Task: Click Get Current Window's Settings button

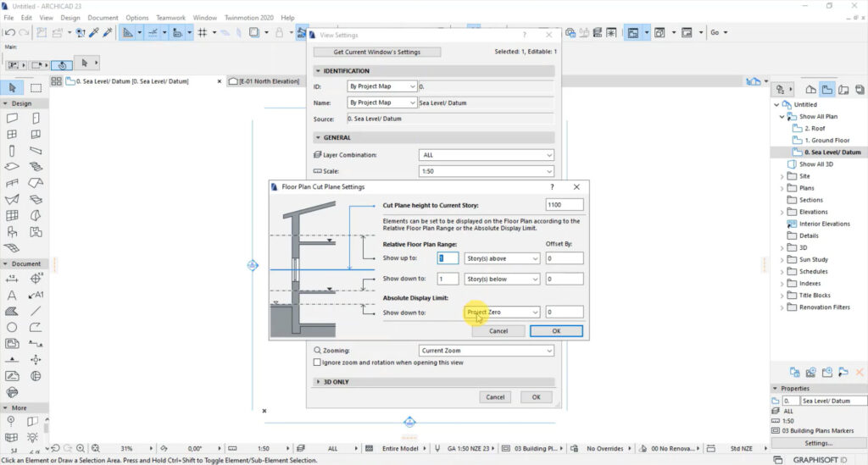Action: (x=377, y=52)
